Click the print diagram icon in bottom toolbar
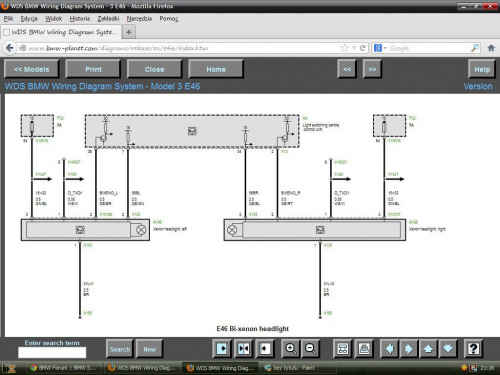Image resolution: width=500 pixels, height=375 pixels. [364, 349]
